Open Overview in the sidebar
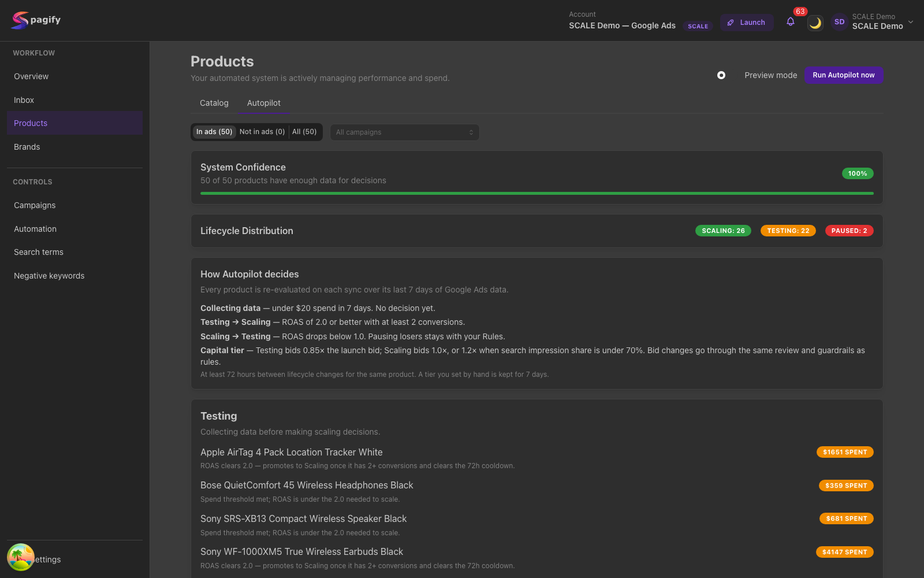 (74, 76)
